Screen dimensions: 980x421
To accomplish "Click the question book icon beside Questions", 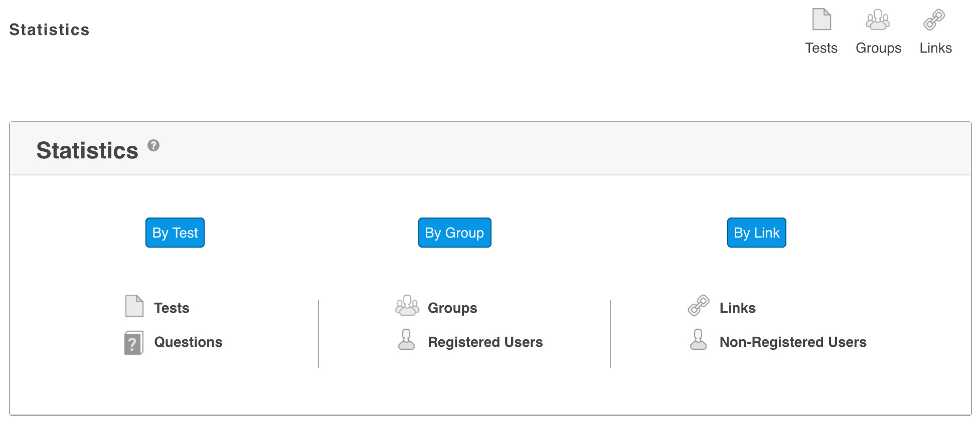I will click(x=133, y=343).
